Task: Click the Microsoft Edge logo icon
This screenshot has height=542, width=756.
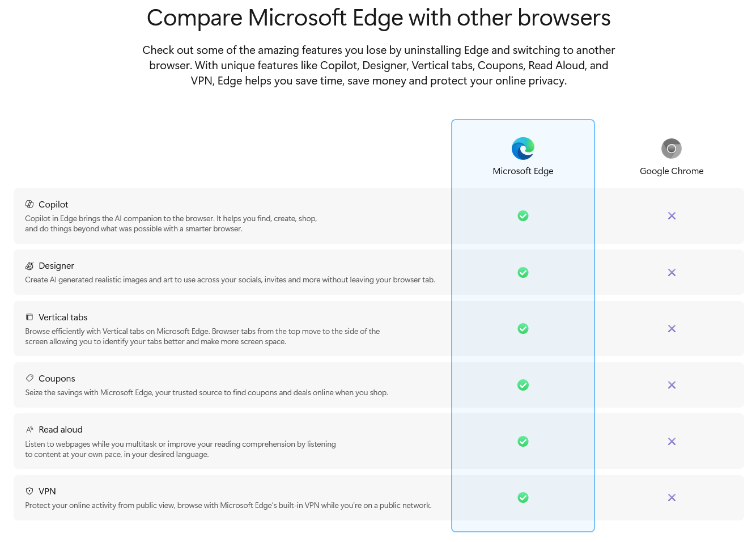Action: tap(523, 149)
